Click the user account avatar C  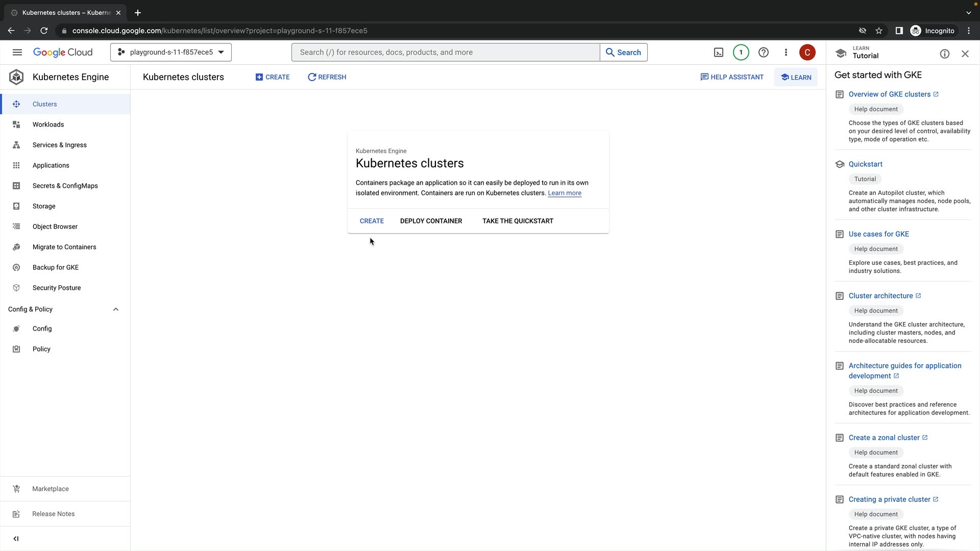[807, 53]
